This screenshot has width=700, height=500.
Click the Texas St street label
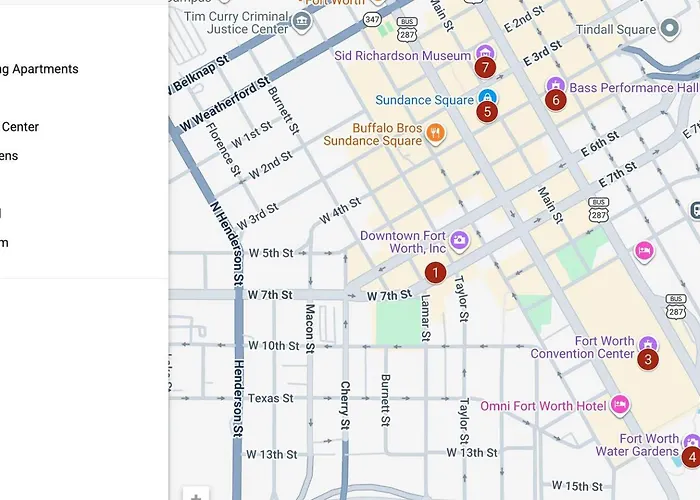(x=271, y=398)
